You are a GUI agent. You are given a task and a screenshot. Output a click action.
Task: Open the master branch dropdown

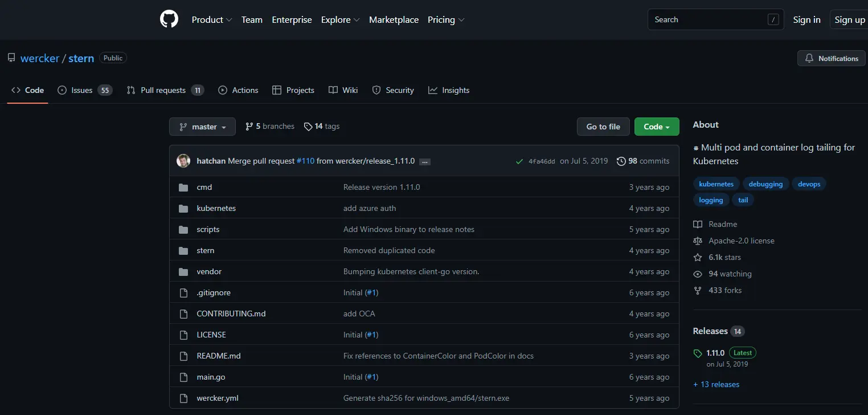tap(202, 127)
